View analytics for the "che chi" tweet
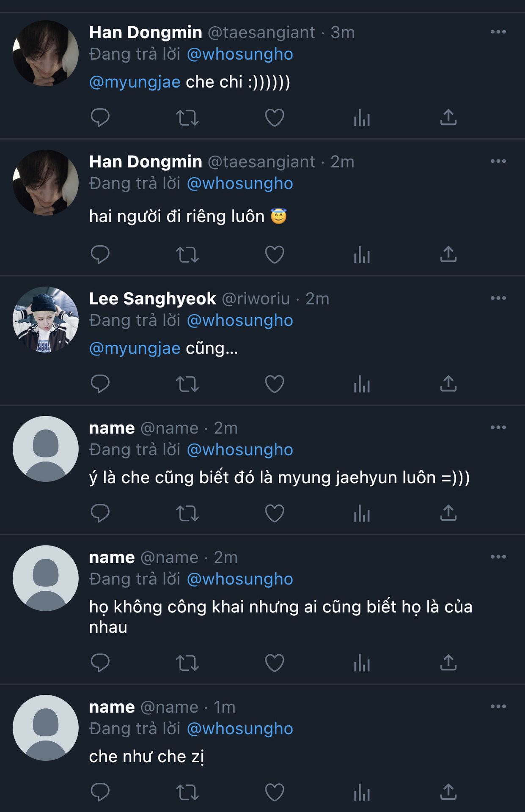 pos(362,118)
